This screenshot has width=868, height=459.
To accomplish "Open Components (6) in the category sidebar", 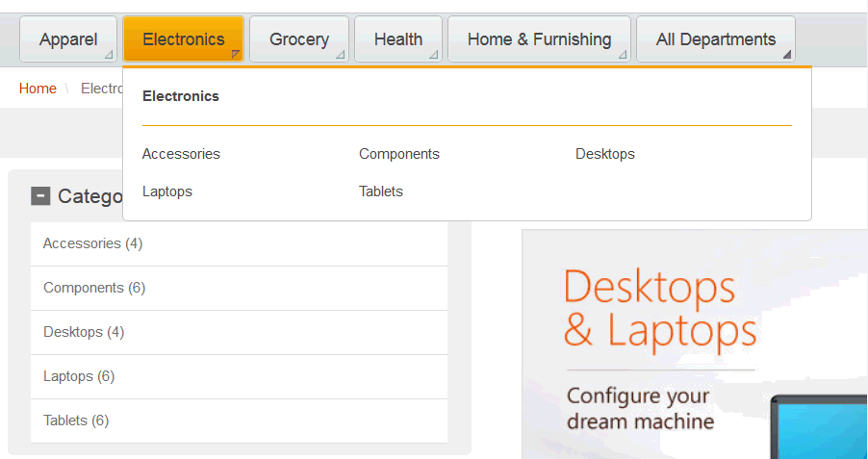I will (94, 288).
